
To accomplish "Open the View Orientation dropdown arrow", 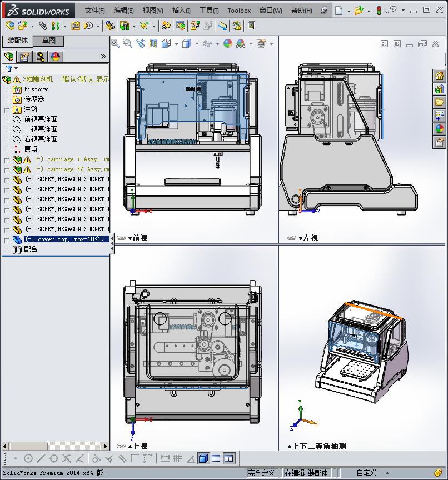I will (x=176, y=44).
